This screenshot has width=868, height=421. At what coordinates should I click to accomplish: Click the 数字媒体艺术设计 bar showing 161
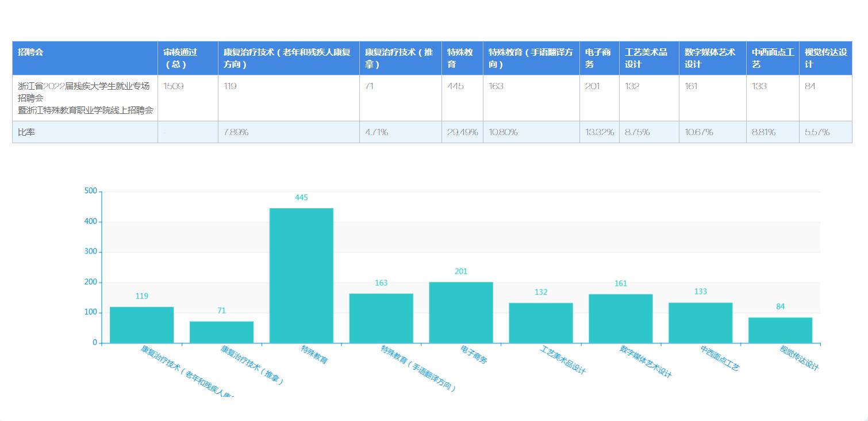(x=620, y=319)
